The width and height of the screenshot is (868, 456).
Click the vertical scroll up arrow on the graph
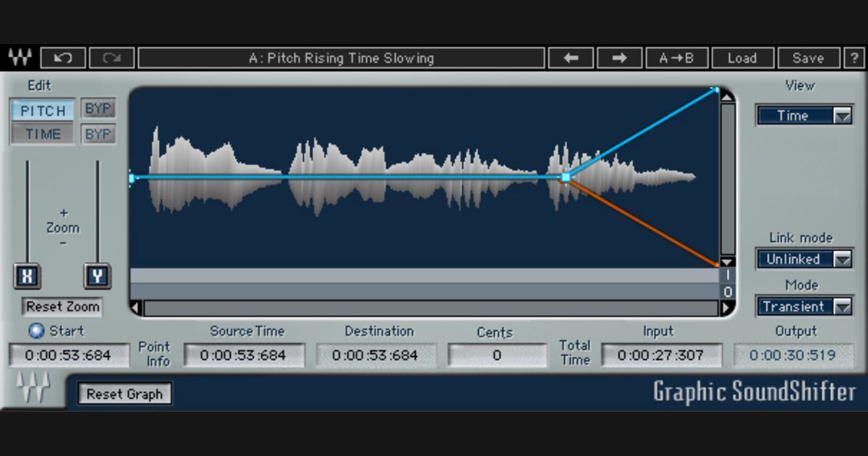728,95
